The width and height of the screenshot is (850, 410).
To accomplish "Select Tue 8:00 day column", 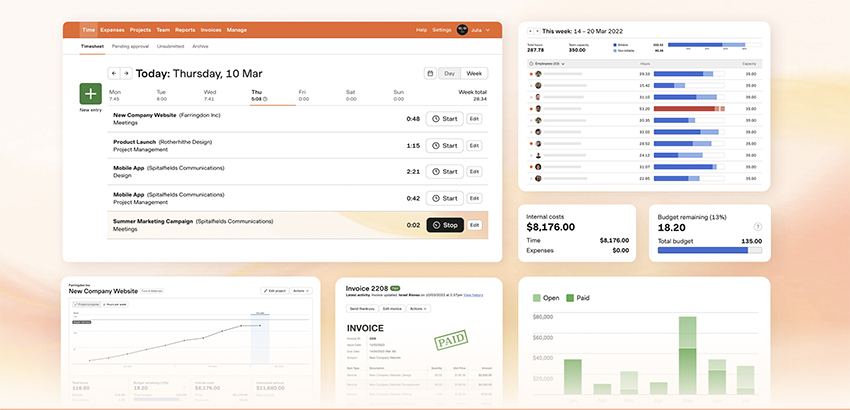I will (x=162, y=95).
